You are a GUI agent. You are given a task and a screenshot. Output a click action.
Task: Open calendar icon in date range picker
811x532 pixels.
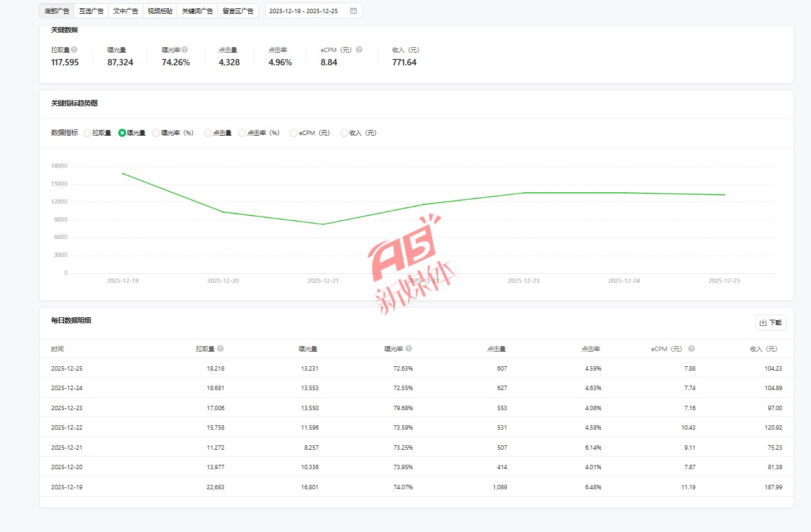pos(354,11)
